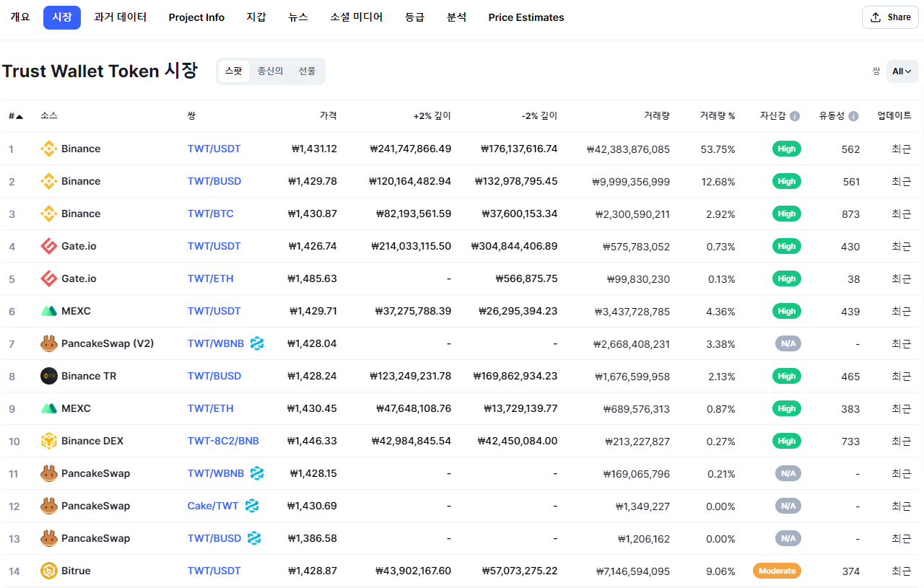
Task: Click the Binance logo in row 1
Action: pos(48,149)
